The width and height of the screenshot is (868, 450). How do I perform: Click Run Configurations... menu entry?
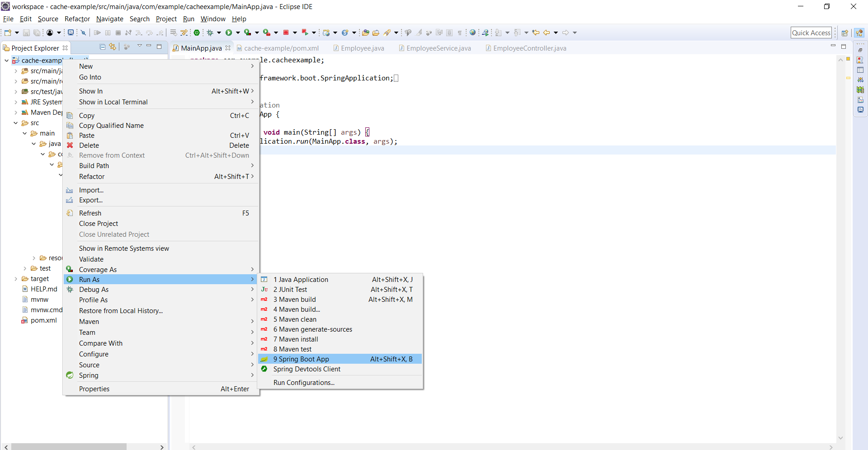click(x=304, y=383)
